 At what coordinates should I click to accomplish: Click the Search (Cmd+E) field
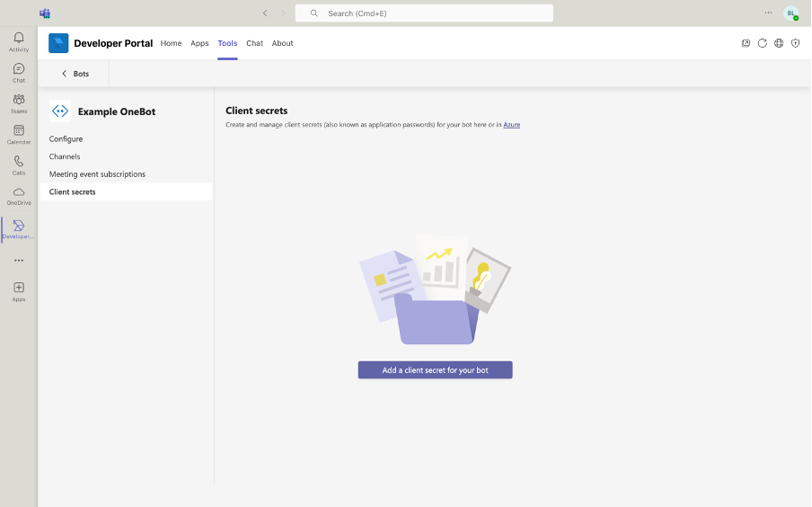(424, 13)
